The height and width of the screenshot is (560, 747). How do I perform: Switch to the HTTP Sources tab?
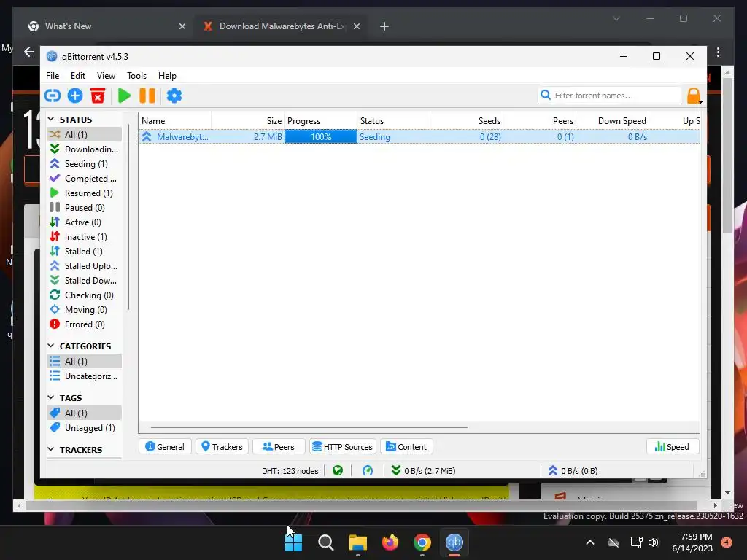(343, 447)
